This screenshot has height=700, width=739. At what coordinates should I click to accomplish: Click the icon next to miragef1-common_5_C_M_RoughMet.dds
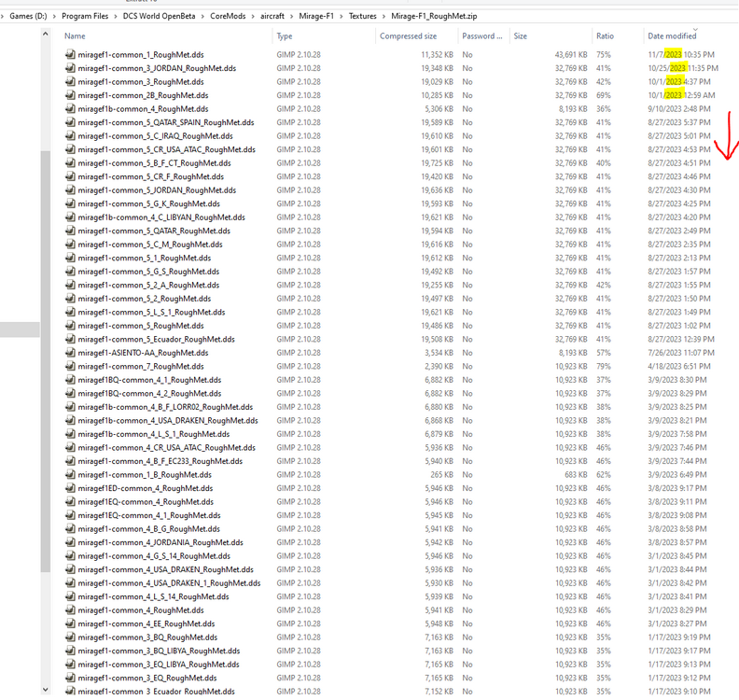[70, 245]
